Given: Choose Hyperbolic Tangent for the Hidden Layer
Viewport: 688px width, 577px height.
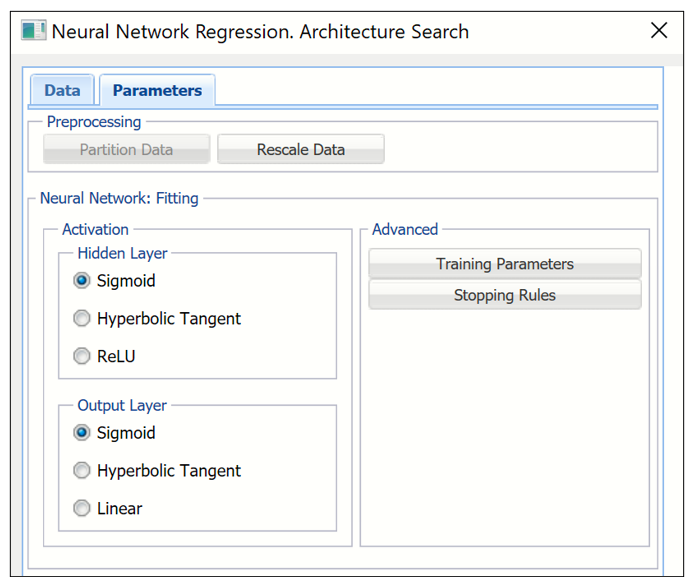Looking at the screenshot, I should [82, 319].
